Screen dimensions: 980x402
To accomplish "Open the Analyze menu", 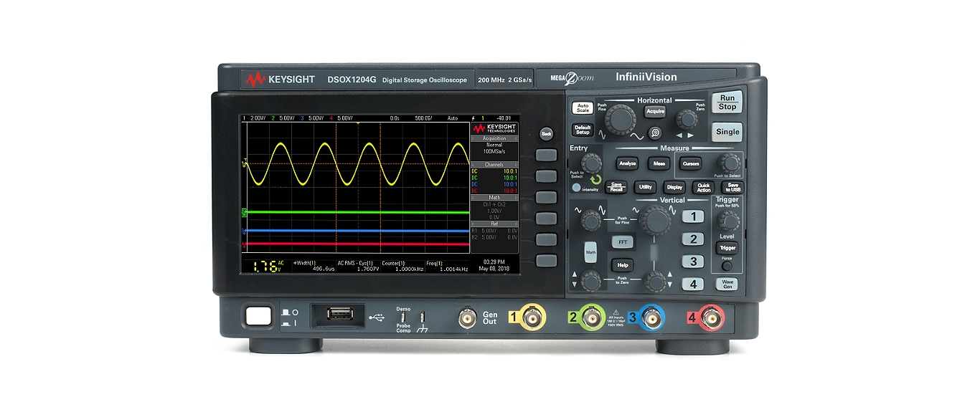I will pos(627,163).
